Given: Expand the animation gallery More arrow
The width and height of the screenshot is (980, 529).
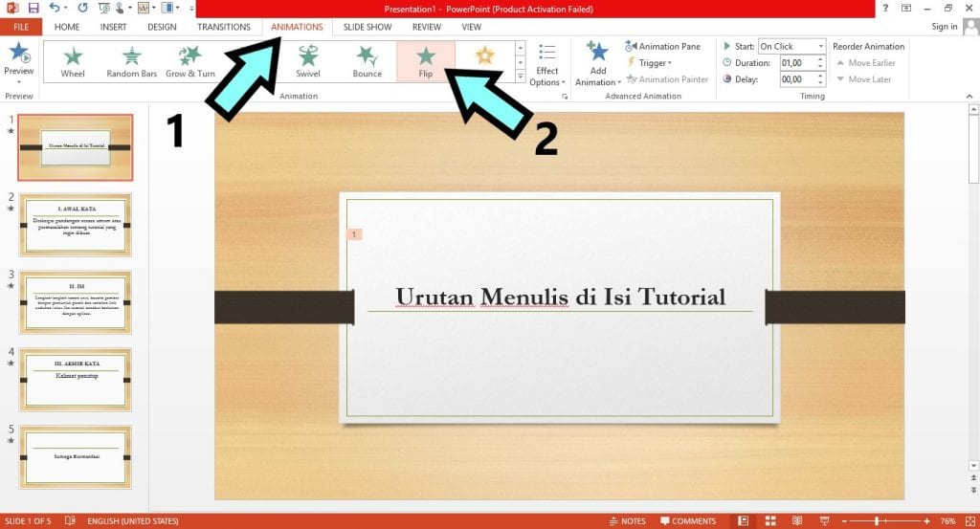Looking at the screenshot, I should 520,77.
